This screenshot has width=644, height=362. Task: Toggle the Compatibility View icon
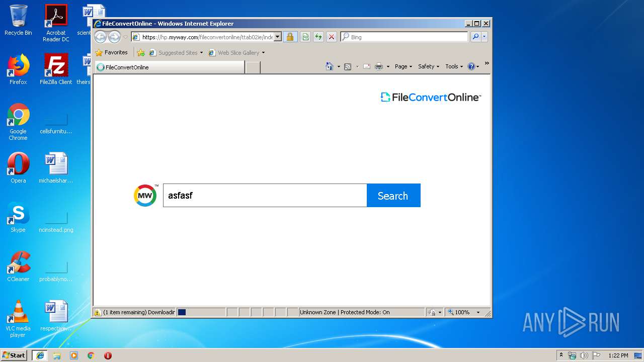tap(305, 37)
